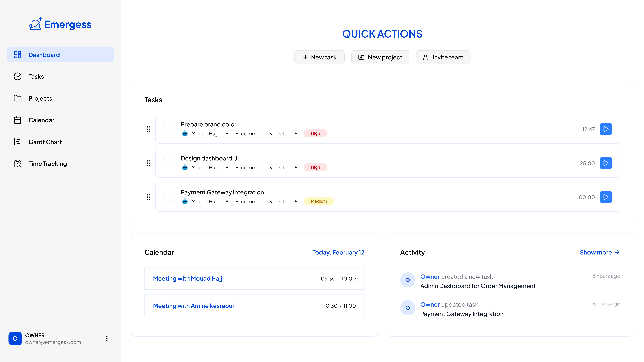Check the Prepare brand color task checkbox
The height and width of the screenshot is (362, 644).
tap(168, 129)
